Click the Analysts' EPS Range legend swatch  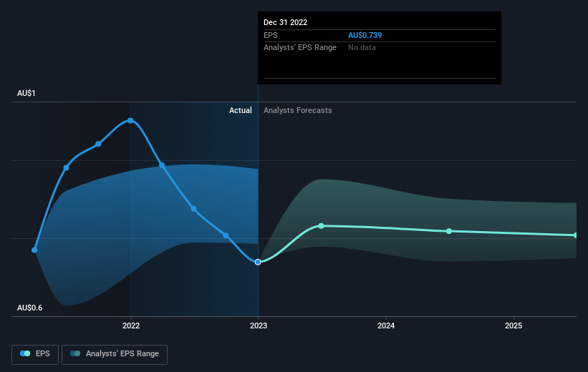(x=75, y=353)
